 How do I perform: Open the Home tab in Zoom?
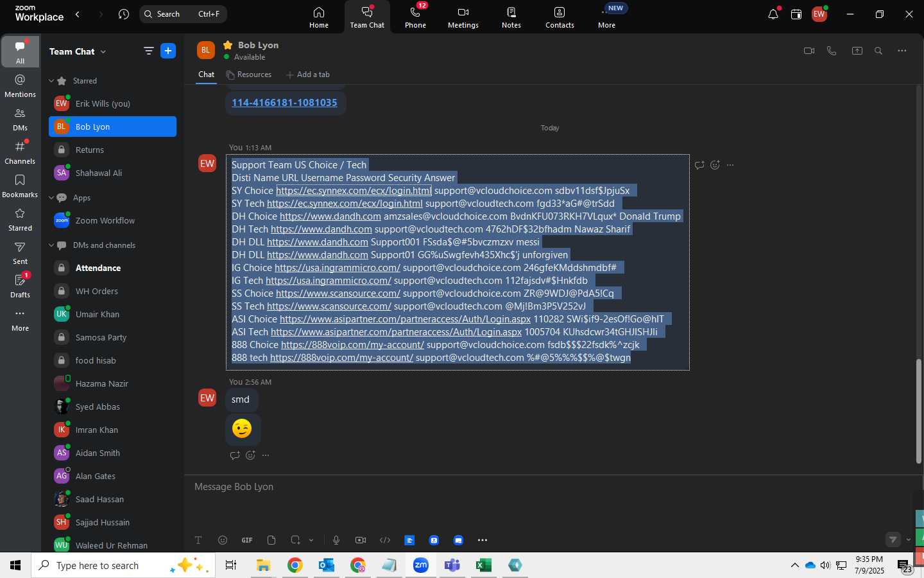pyautogui.click(x=319, y=17)
